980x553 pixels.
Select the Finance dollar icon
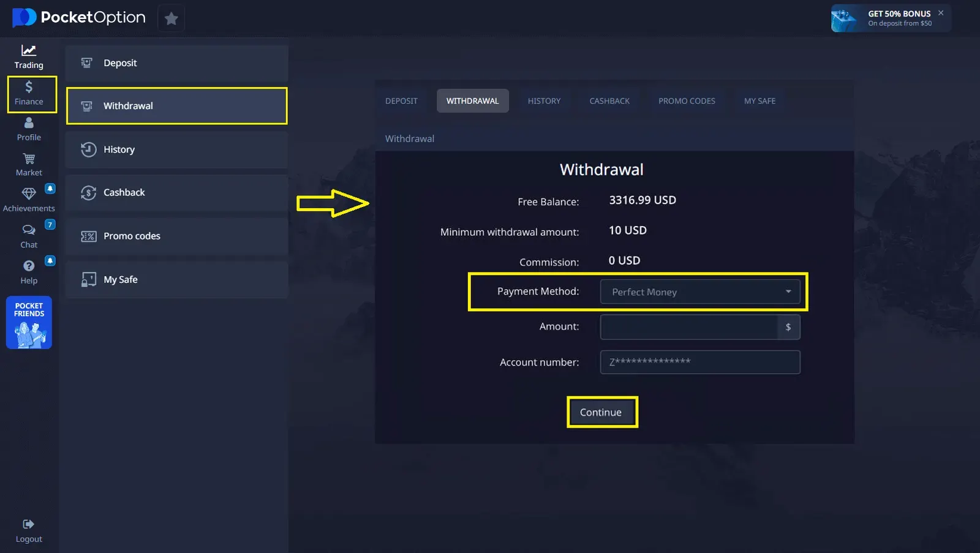[29, 88]
